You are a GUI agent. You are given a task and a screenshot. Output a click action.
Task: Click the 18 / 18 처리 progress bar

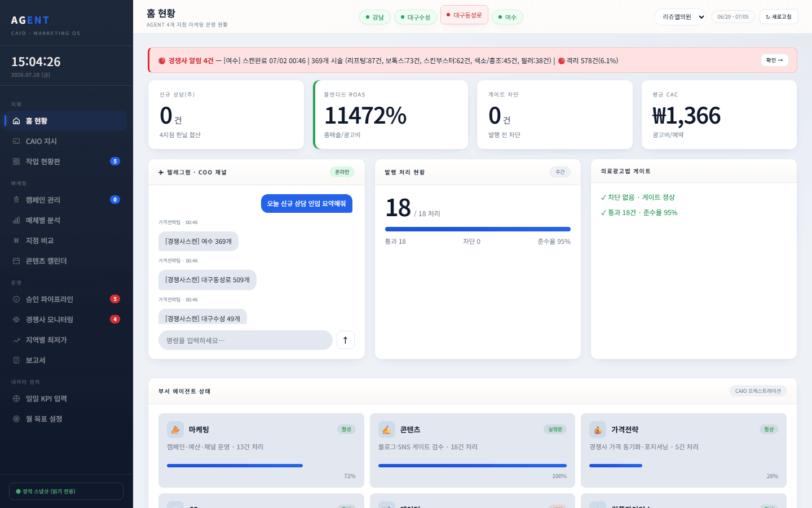pyautogui.click(x=478, y=229)
